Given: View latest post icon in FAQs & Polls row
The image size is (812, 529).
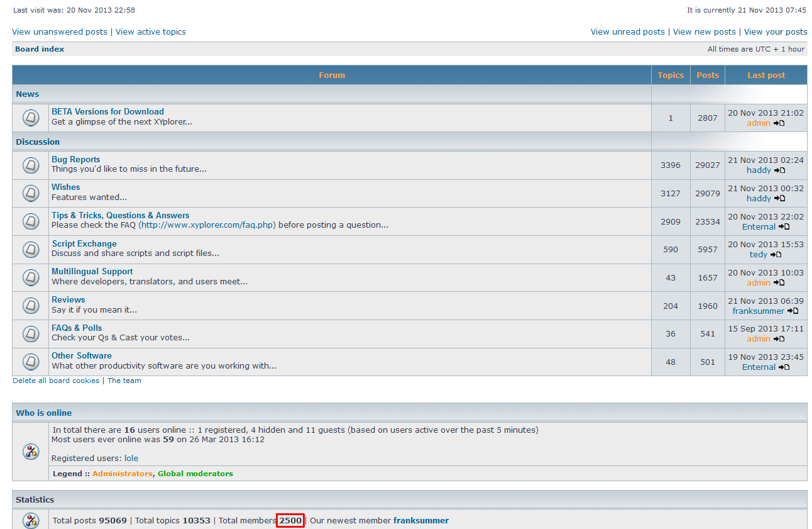Looking at the screenshot, I should (x=779, y=339).
